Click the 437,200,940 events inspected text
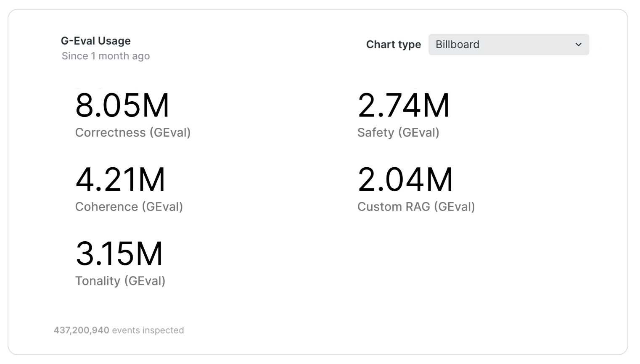 [x=119, y=330]
